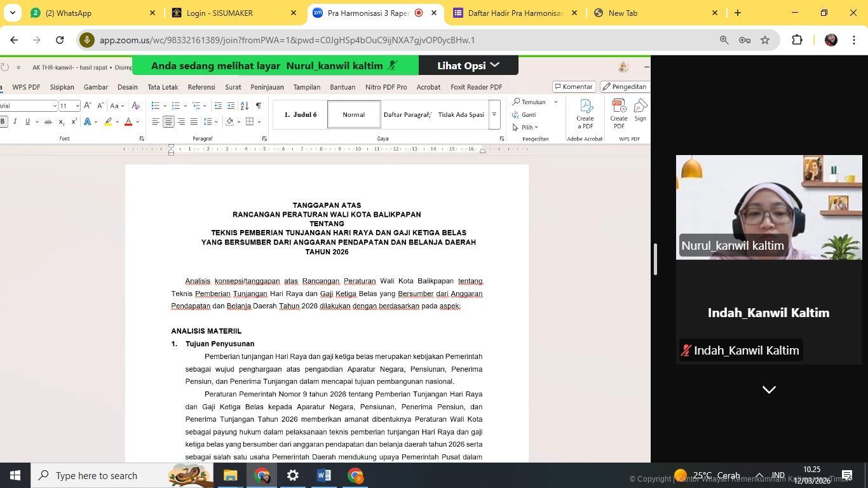Select the Sign tool in WPS PDF group
This screenshot has width=868, height=488.
coord(640,113)
